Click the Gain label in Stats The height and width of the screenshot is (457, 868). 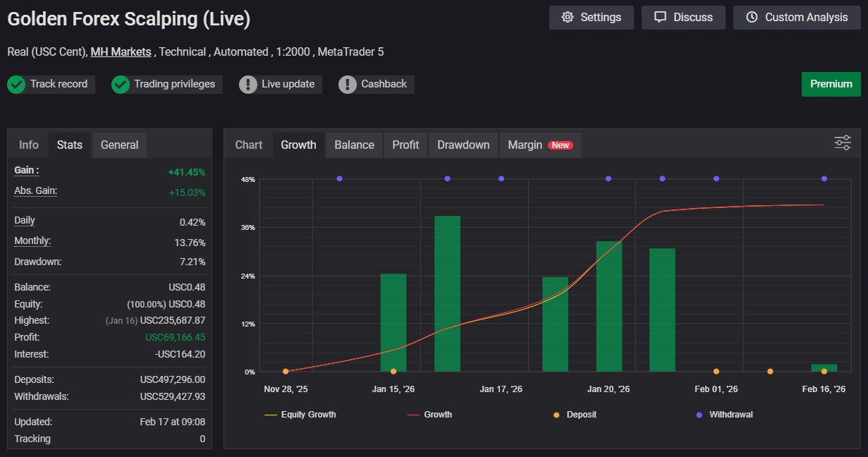(27, 170)
